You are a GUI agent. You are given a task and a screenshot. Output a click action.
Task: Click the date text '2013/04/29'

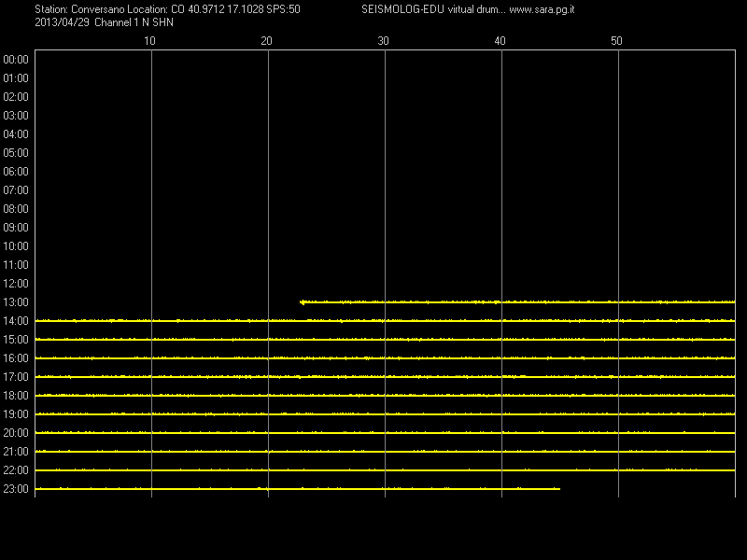coord(62,22)
